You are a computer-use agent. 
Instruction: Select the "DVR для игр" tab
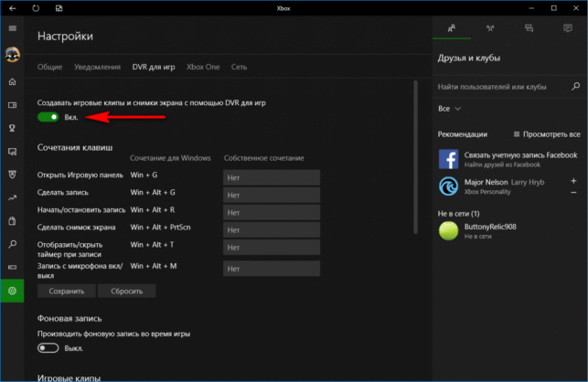point(154,67)
